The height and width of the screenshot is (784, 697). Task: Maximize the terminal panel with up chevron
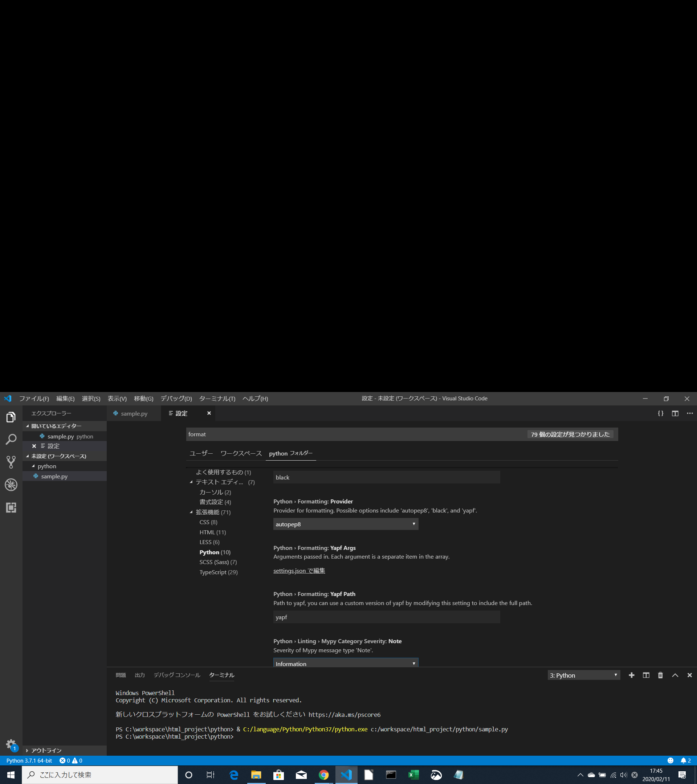675,675
